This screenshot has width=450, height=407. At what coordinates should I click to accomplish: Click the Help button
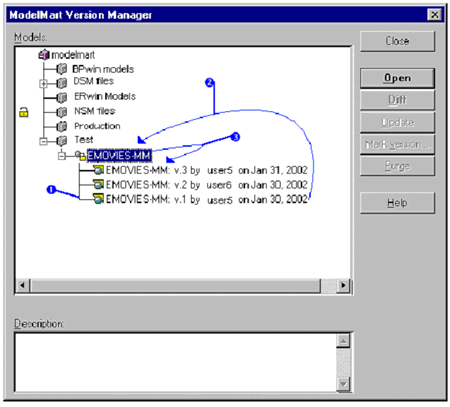[397, 203]
